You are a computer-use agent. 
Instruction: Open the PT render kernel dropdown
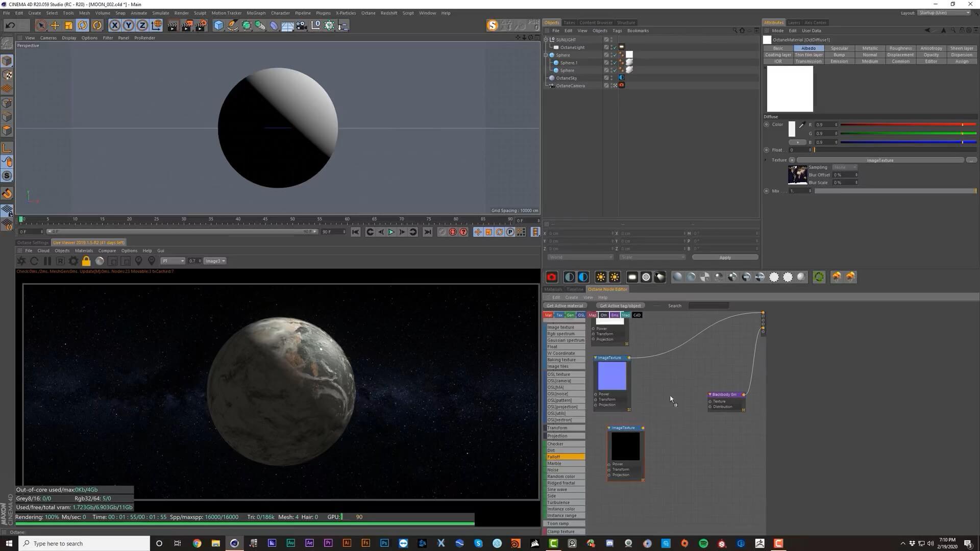pyautogui.click(x=173, y=261)
